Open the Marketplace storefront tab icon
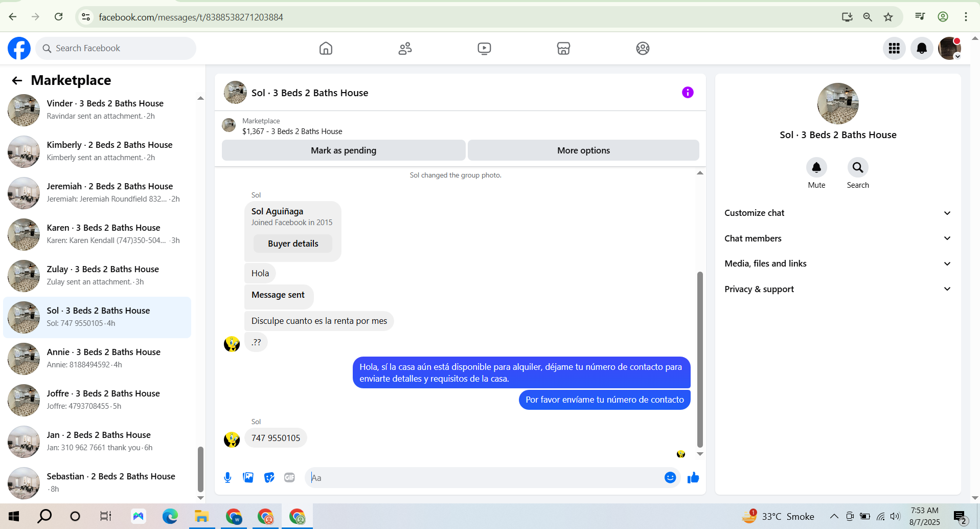This screenshot has height=529, width=980. (x=563, y=48)
